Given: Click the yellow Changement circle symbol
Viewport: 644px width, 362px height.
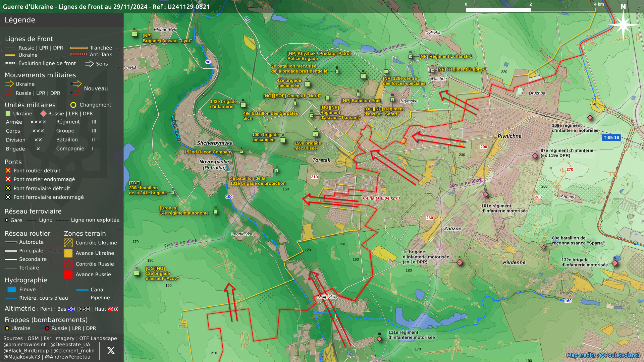Looking at the screenshot, I should [73, 105].
